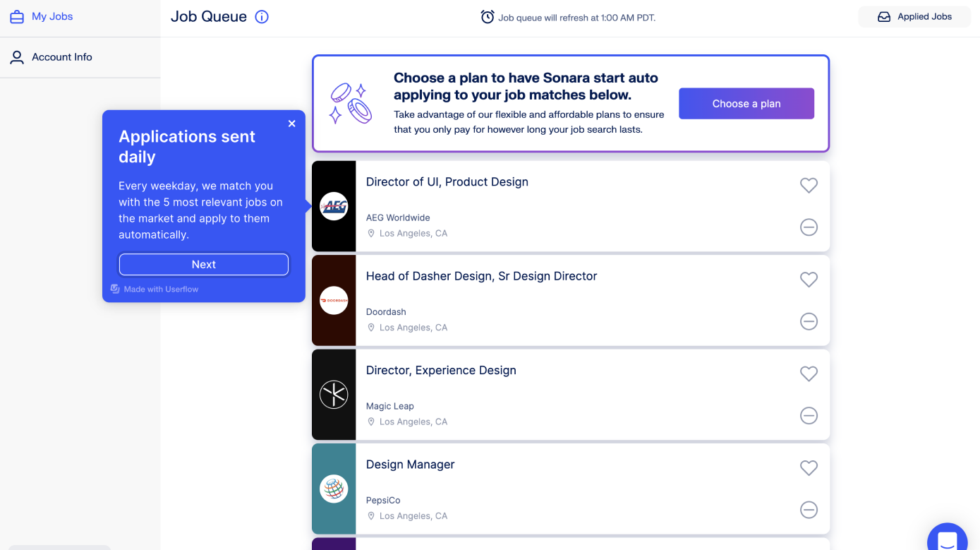Screen dimensions: 980x550
Task: Click the briefcase icon beside My Jobs
Action: pyautogui.click(x=17, y=16)
